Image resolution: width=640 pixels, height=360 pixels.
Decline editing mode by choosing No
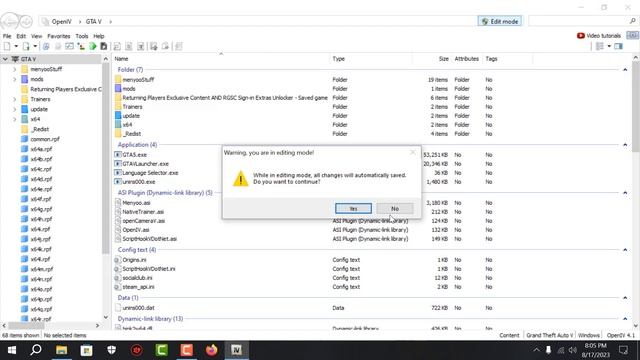395,209
